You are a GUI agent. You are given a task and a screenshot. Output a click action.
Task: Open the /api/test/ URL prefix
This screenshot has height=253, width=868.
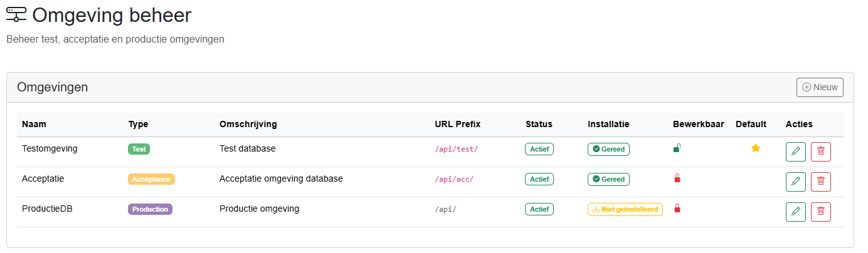pyautogui.click(x=456, y=149)
